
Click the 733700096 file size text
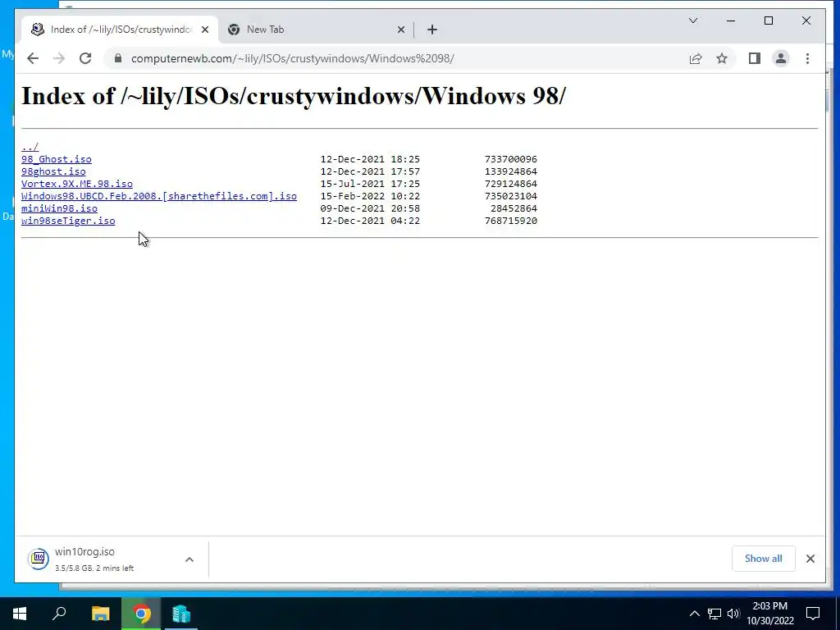point(510,159)
